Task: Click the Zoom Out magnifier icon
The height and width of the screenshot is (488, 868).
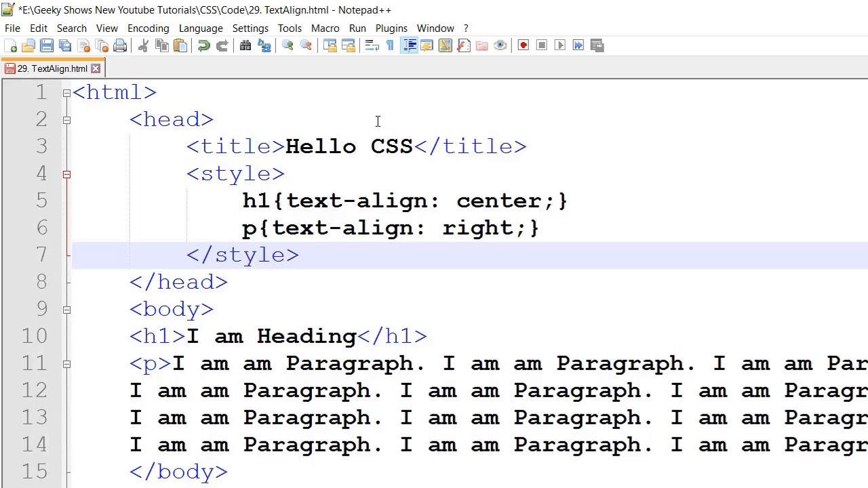Action: pos(306,45)
